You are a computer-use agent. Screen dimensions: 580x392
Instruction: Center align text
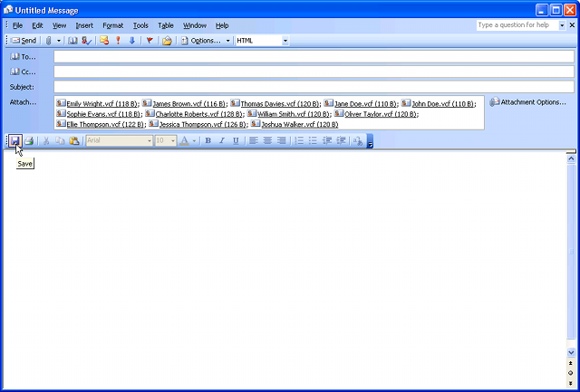click(x=267, y=140)
